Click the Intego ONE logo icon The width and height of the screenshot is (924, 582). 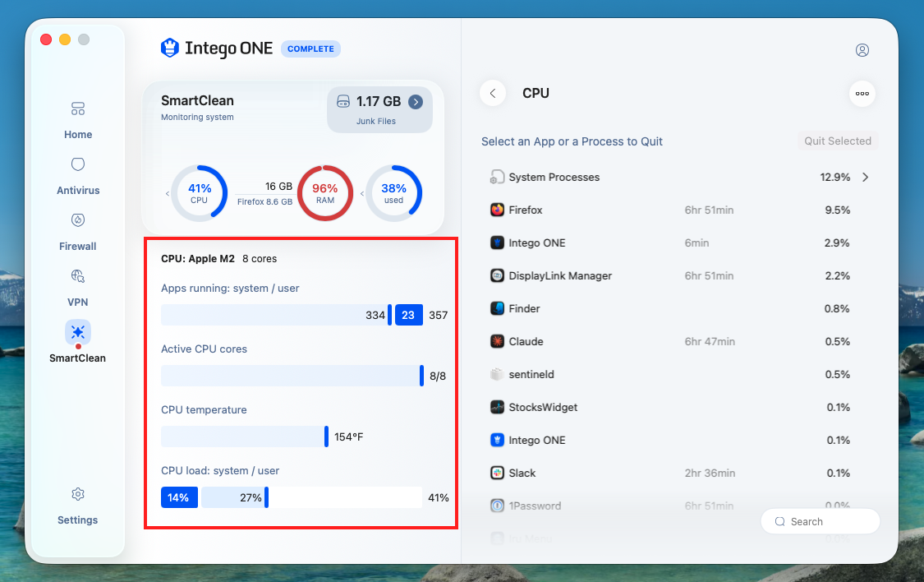(x=170, y=48)
